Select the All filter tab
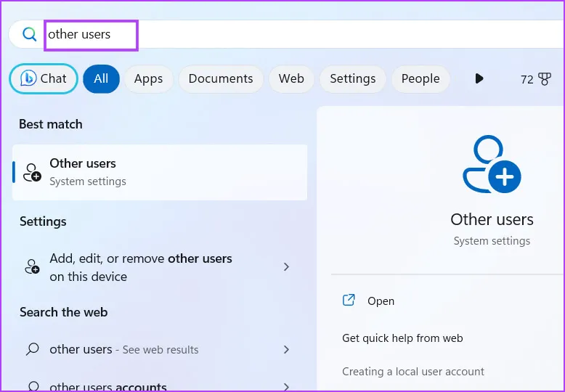565x392 pixels. (101, 78)
